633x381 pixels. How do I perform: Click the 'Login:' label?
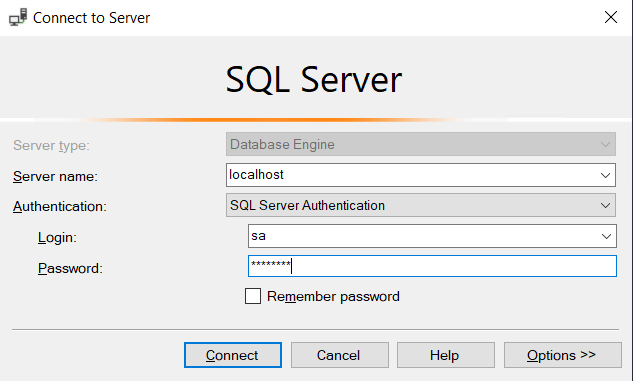pos(57,237)
